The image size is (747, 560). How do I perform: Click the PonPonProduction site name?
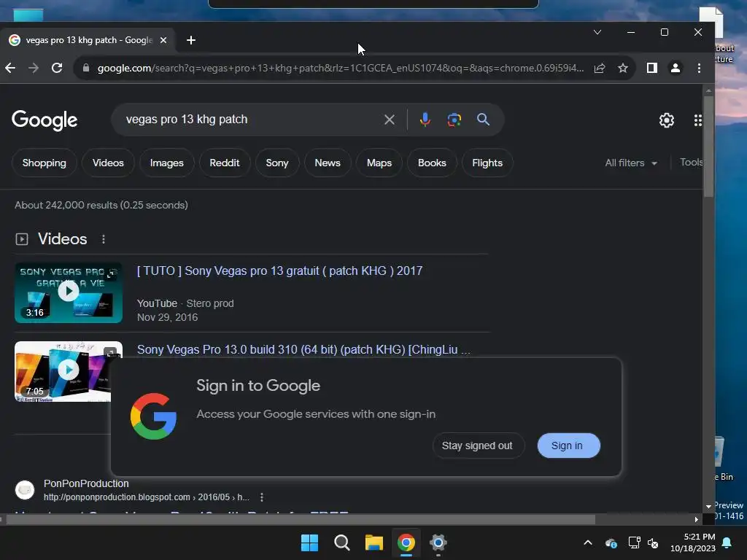(x=86, y=484)
